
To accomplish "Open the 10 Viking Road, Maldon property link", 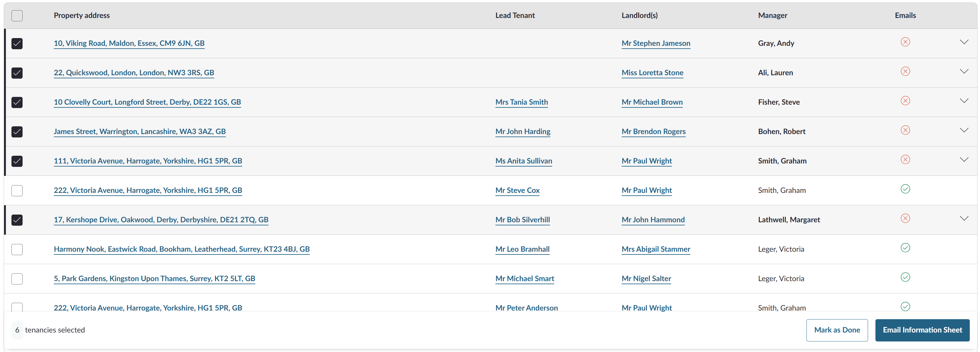I will pyautogui.click(x=129, y=43).
